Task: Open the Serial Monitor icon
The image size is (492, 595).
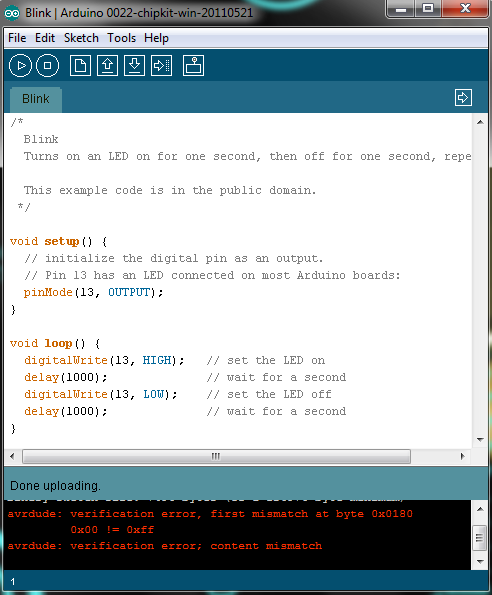Action: click(x=193, y=66)
